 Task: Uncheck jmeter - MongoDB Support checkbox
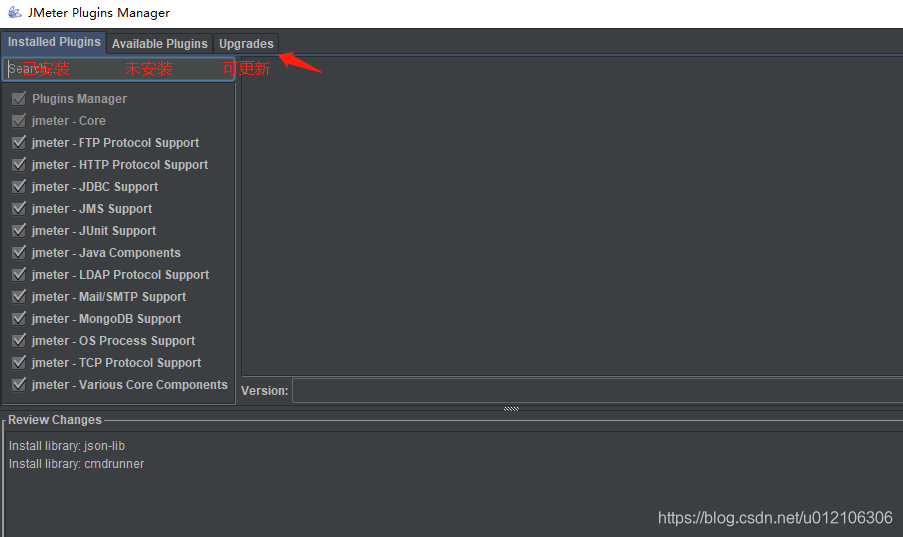(x=19, y=319)
